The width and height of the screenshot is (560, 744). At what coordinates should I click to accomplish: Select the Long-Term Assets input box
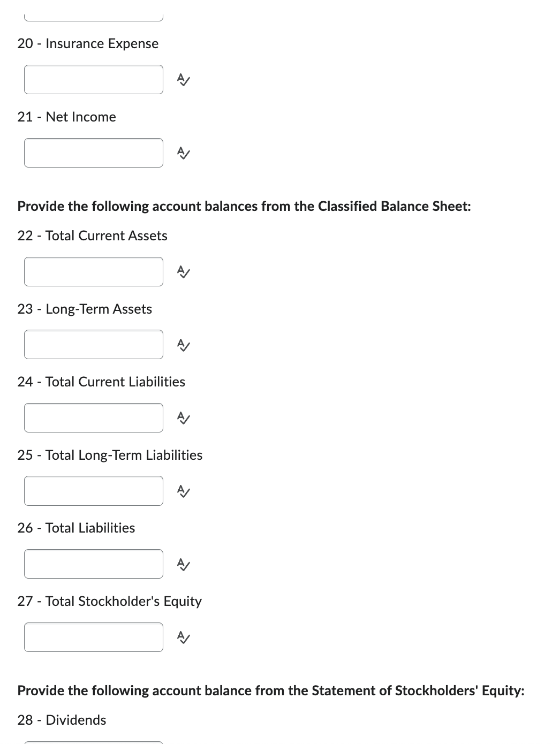(93, 345)
